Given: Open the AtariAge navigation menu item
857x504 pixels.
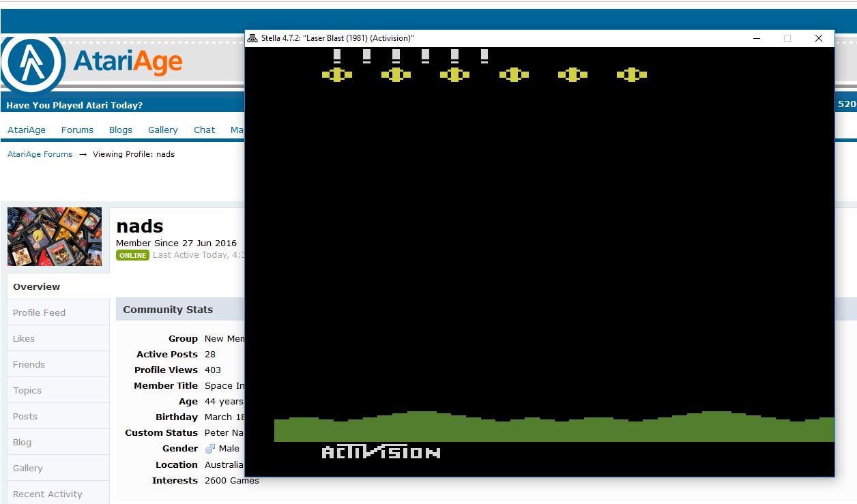Looking at the screenshot, I should [x=27, y=130].
